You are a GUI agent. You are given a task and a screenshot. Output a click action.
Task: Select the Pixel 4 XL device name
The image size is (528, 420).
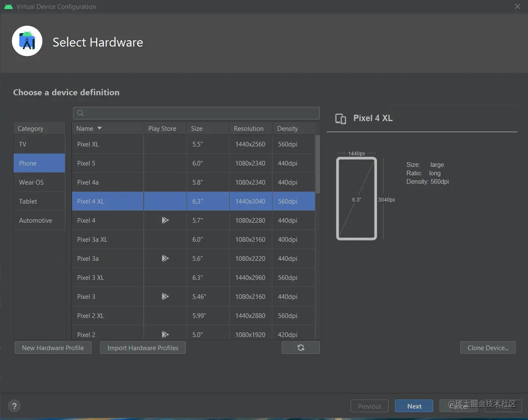(90, 201)
